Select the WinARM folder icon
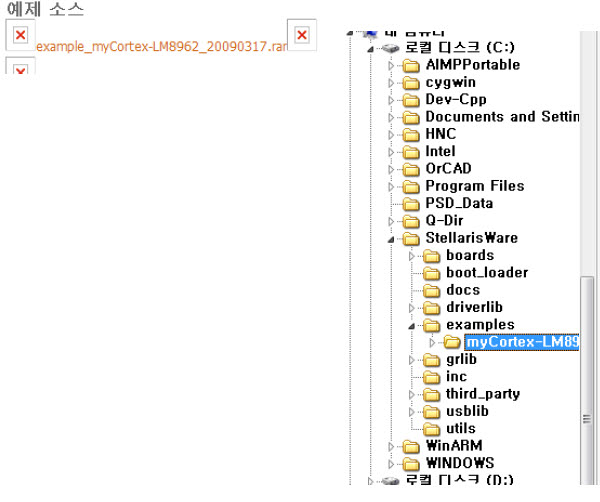This screenshot has height=502, width=600. pyautogui.click(x=411, y=447)
